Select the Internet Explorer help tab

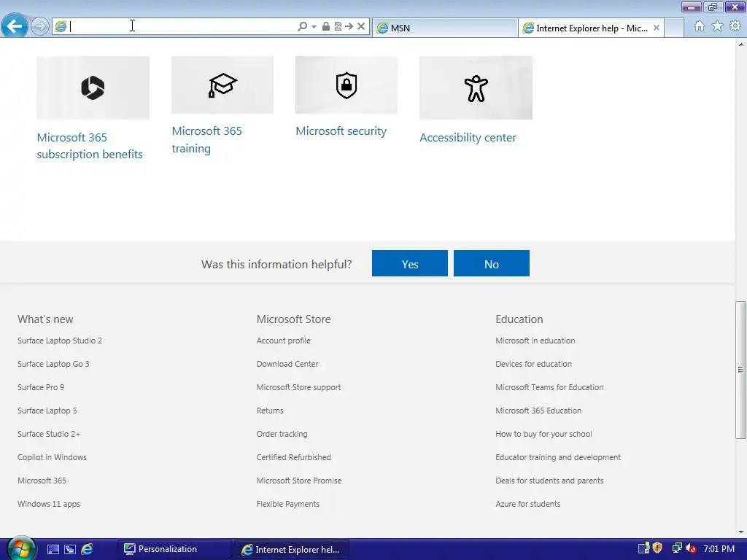click(591, 28)
